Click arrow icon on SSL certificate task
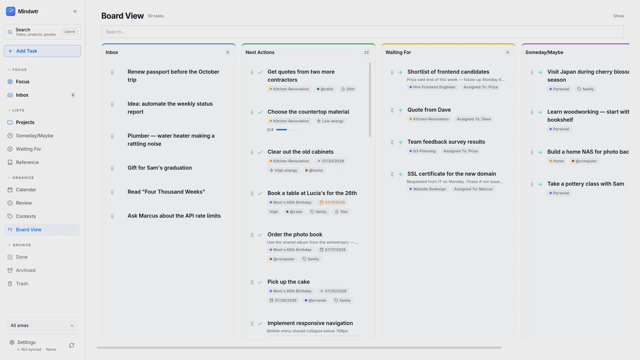This screenshot has height=360, width=640. pos(400,174)
